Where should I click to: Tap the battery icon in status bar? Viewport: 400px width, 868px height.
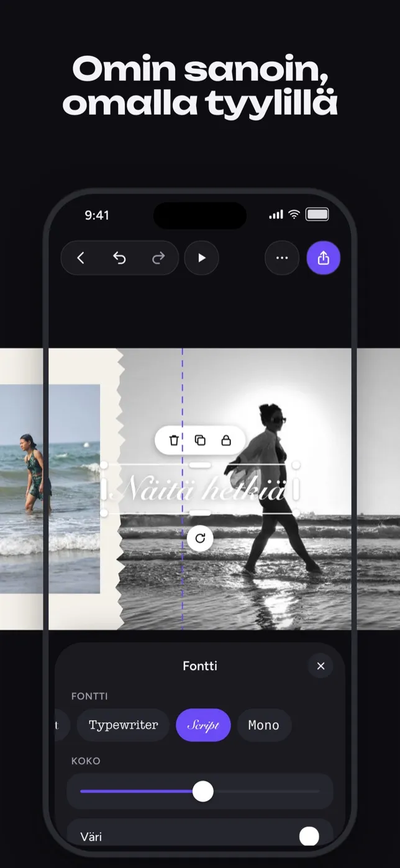tap(317, 215)
